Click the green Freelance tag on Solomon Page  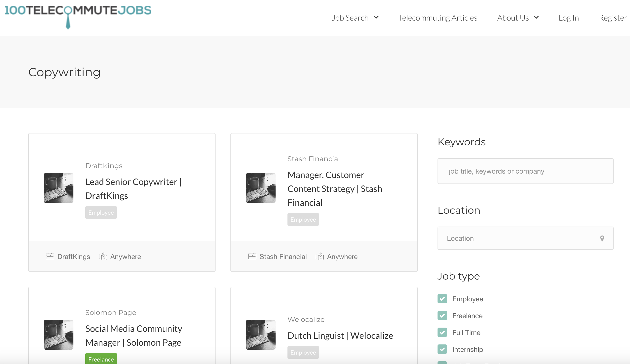click(x=101, y=359)
